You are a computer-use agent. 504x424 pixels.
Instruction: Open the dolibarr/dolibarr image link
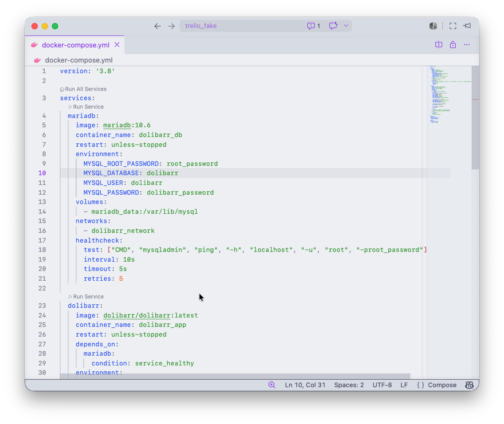point(137,315)
